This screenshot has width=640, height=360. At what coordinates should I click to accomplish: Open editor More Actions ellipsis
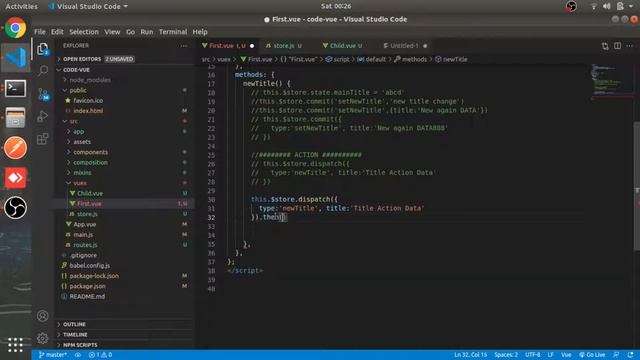coord(630,46)
